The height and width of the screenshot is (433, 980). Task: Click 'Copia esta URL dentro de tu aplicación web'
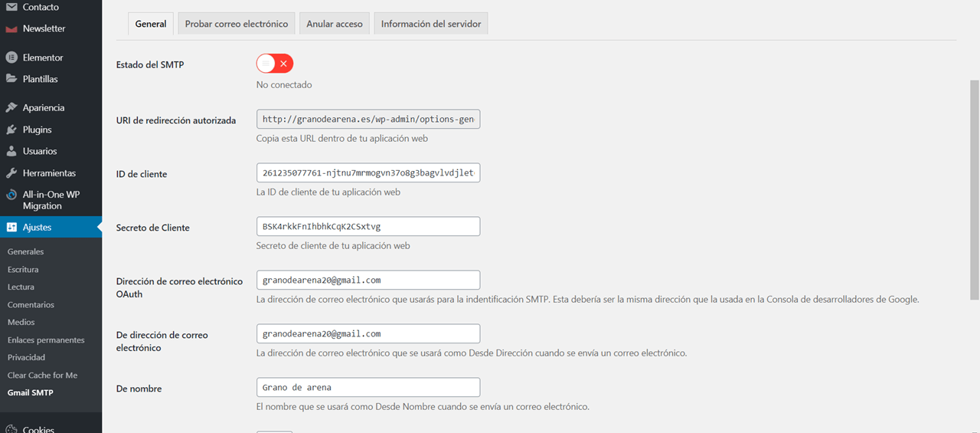[x=342, y=139]
